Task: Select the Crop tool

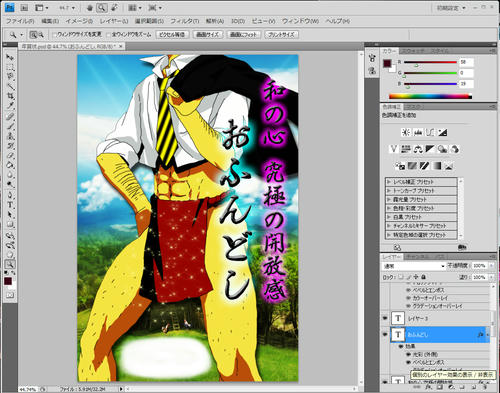Action: [x=10, y=96]
